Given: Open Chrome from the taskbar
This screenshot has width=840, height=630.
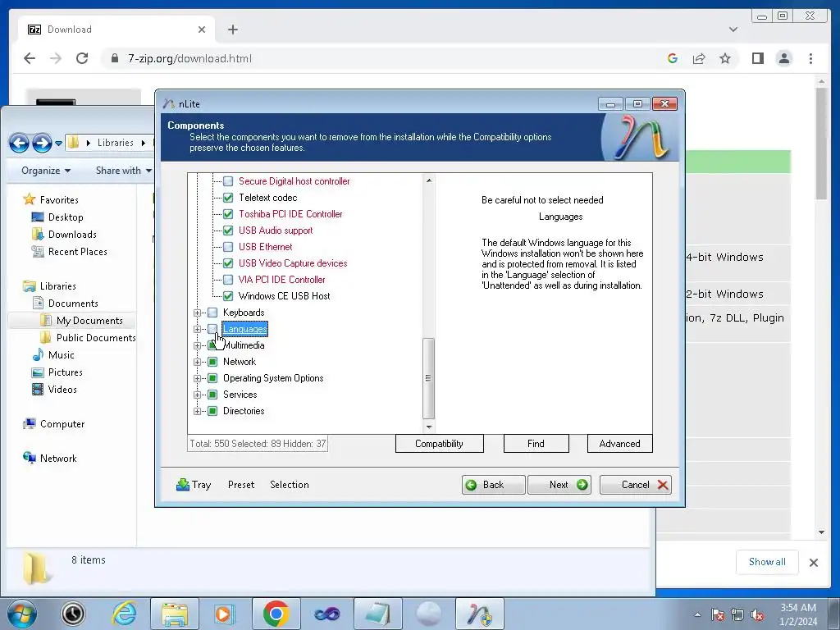Looking at the screenshot, I should click(x=276, y=614).
